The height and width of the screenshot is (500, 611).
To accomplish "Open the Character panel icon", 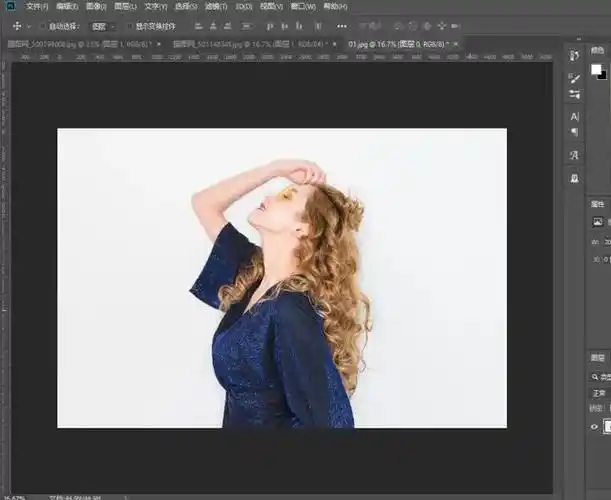I will 574,117.
